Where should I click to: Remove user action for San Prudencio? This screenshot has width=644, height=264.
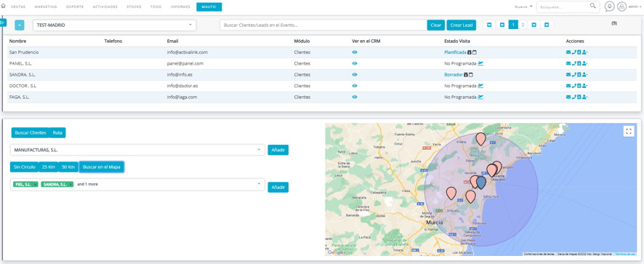pyautogui.click(x=585, y=52)
